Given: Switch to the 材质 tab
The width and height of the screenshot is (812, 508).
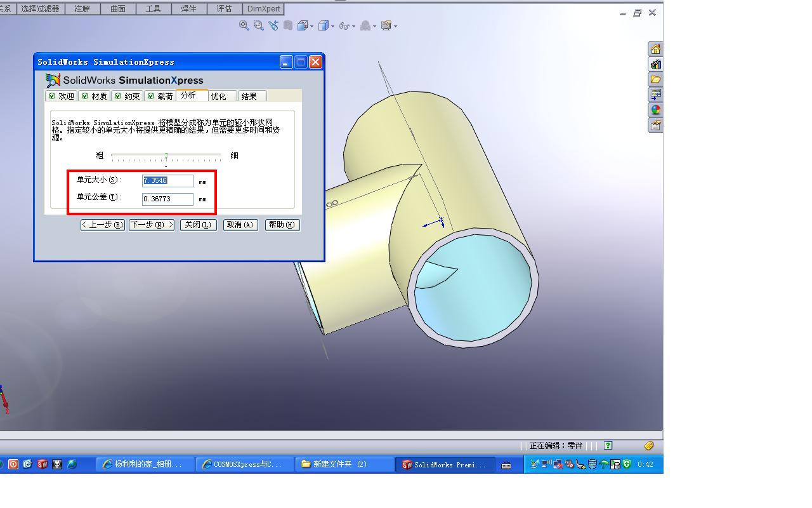Looking at the screenshot, I should pos(95,96).
